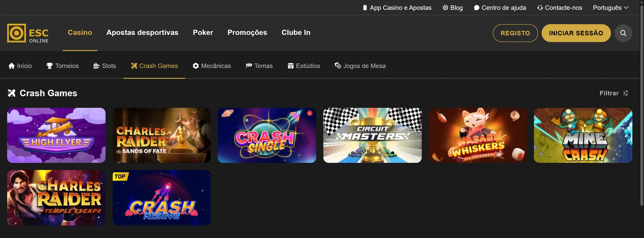Launch the Mine Crash game
The width and height of the screenshot is (644, 238).
[x=583, y=135]
